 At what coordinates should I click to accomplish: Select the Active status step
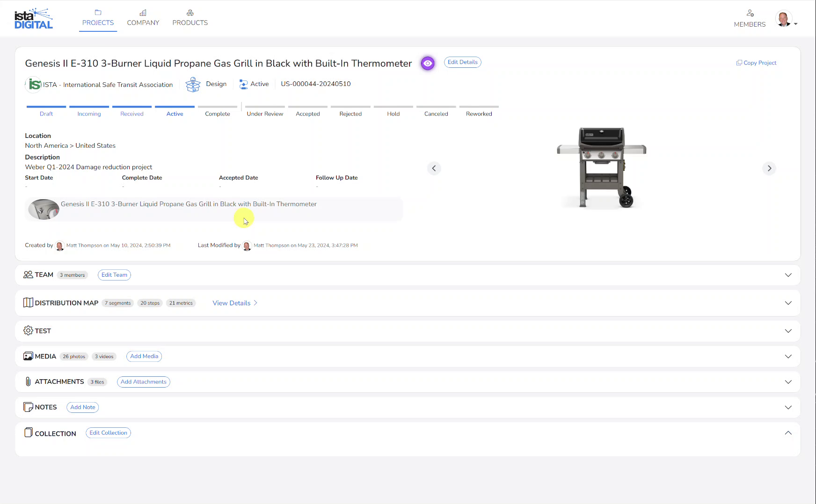click(175, 111)
